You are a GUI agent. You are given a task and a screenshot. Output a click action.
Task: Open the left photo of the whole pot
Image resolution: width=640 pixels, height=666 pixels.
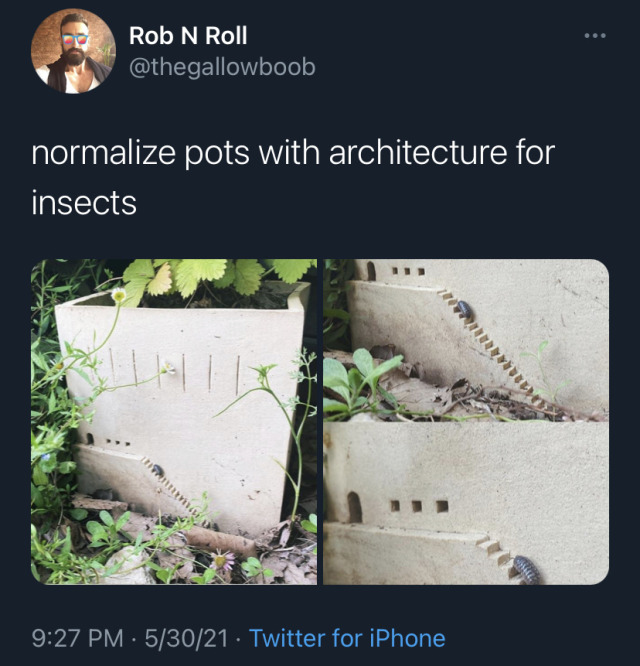[174, 421]
